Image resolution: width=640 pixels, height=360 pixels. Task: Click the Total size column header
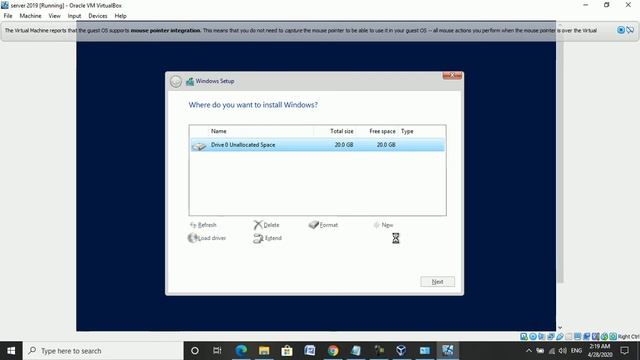(342, 131)
